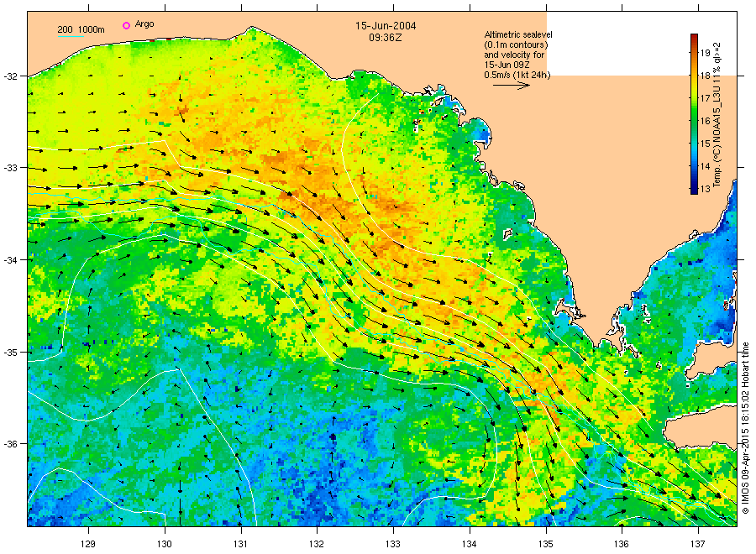Click the magenta Argo circle marker

coord(126,25)
